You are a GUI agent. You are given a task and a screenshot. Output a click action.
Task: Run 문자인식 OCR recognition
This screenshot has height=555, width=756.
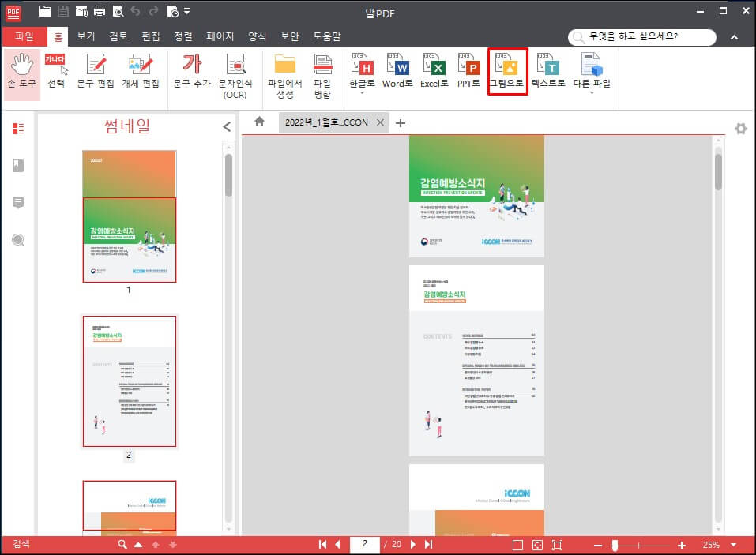tap(235, 71)
